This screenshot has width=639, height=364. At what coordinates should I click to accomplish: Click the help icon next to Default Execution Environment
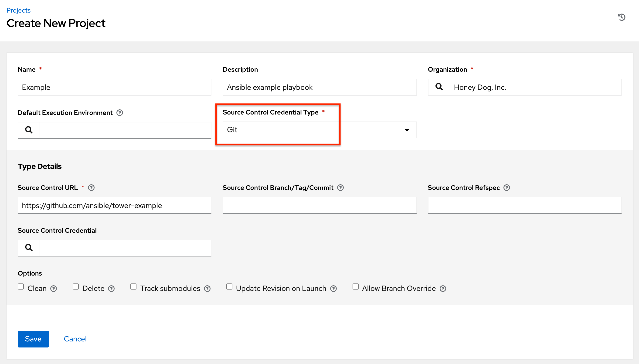click(120, 113)
